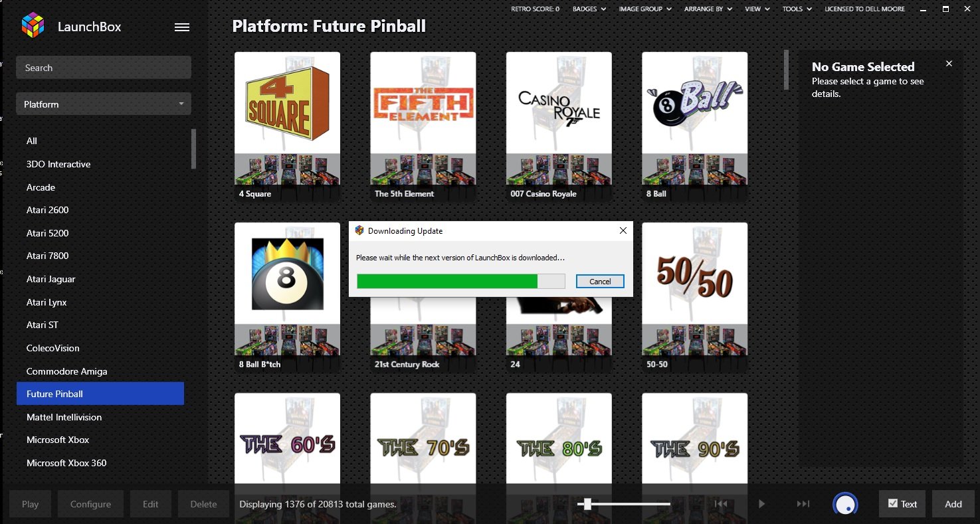
Task: Cancel the LaunchBox update download
Action: point(600,282)
